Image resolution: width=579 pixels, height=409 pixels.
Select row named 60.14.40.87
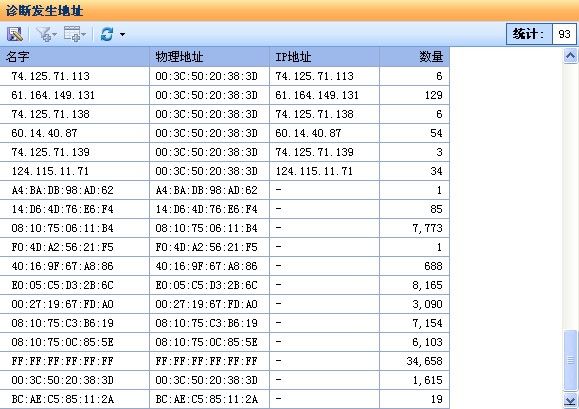[225, 133]
